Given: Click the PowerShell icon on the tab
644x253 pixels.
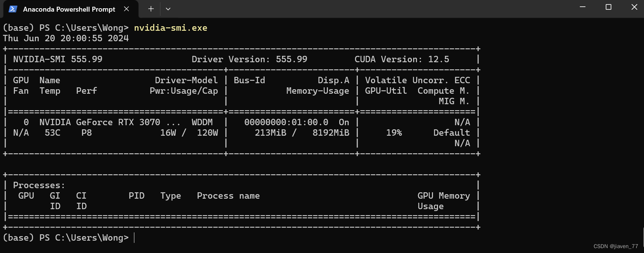Looking at the screenshot, I should [13, 9].
